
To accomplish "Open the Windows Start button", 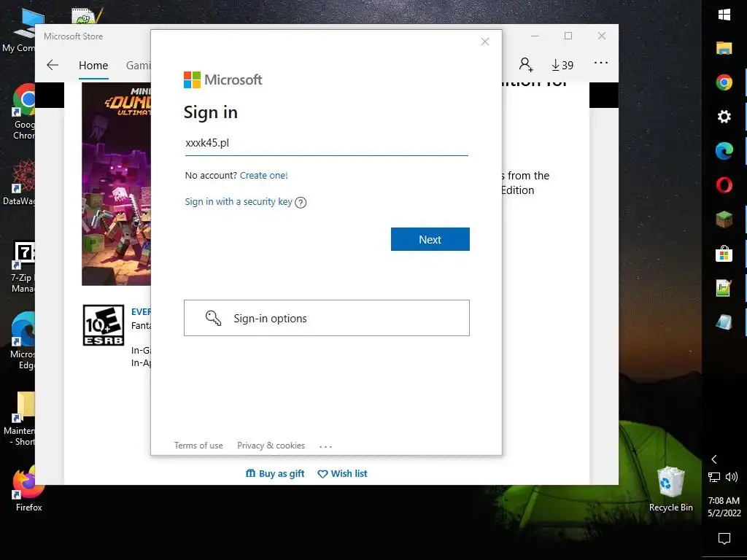I will (x=724, y=15).
